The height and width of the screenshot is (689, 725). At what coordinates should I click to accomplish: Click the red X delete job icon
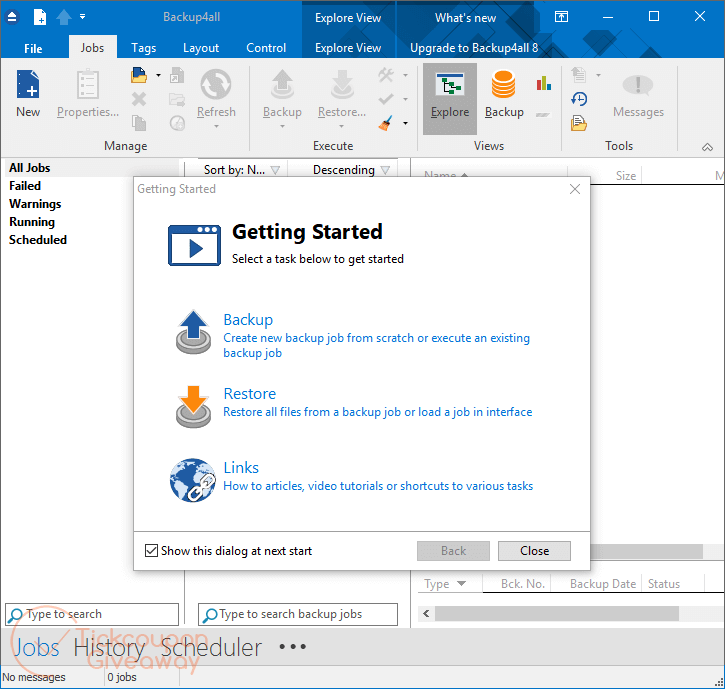click(139, 99)
